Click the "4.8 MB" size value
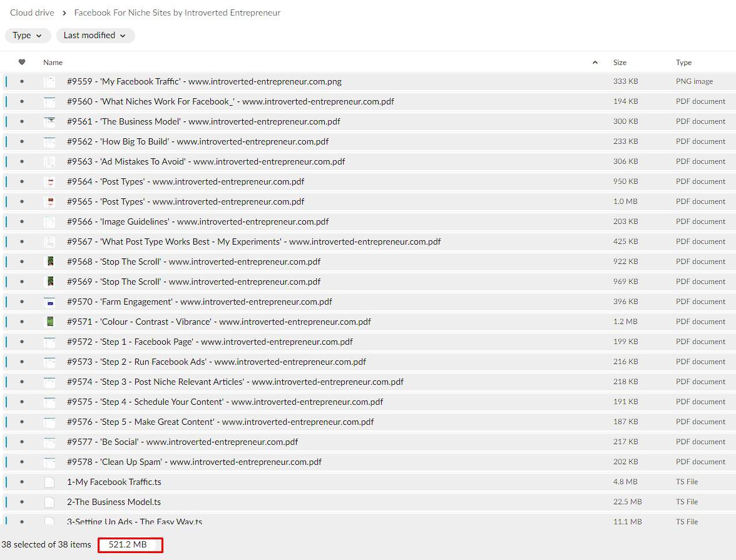 (625, 482)
